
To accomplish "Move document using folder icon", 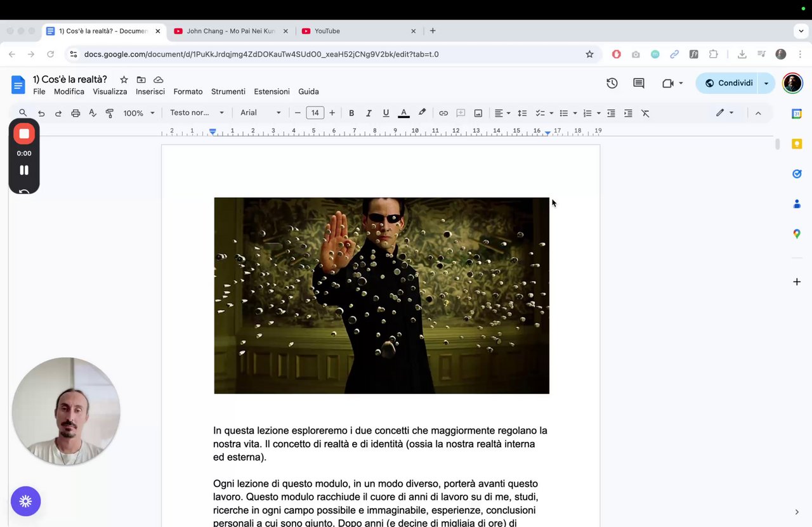I will pyautogui.click(x=141, y=79).
